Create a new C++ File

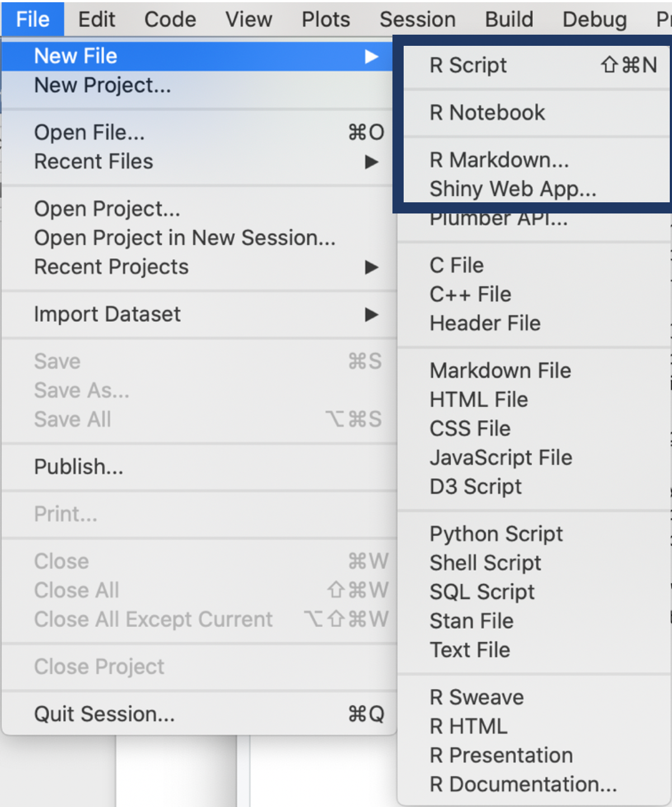point(470,295)
